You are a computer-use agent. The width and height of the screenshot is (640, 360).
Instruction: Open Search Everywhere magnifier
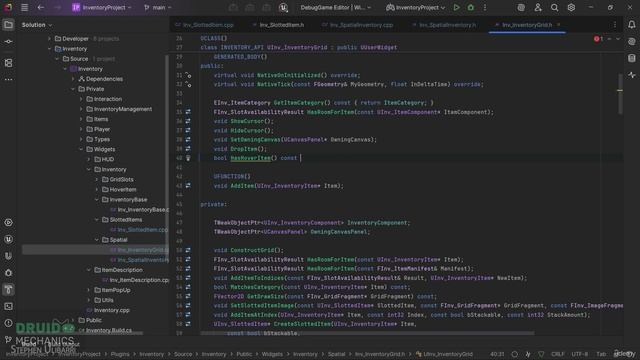tap(554, 7)
